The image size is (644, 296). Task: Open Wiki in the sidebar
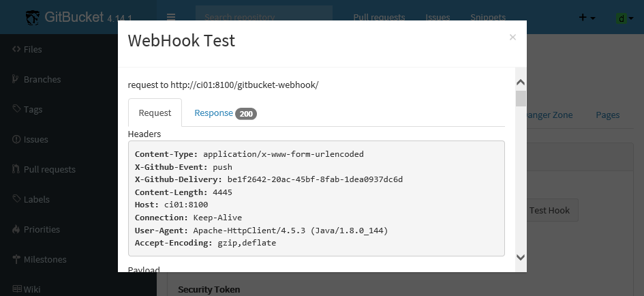(x=32, y=289)
